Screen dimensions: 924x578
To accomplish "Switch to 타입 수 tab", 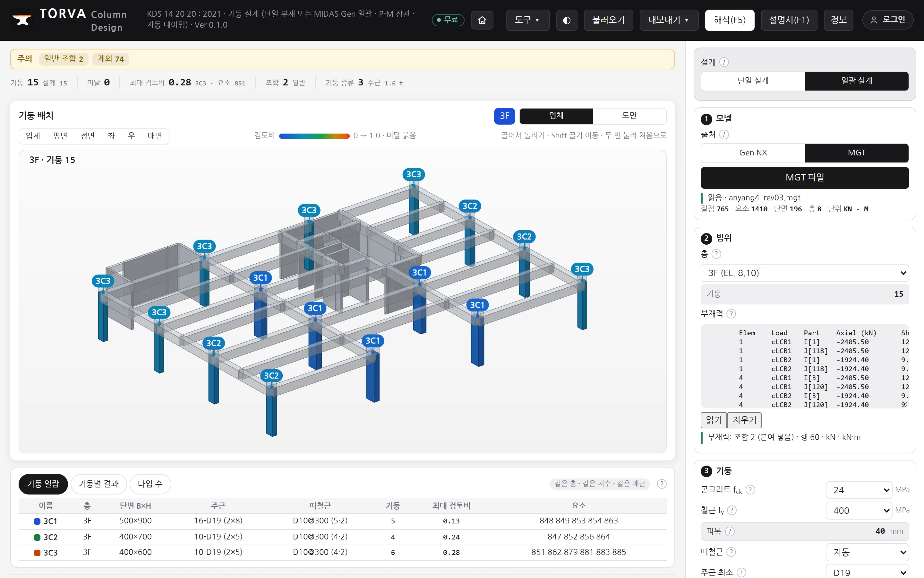I will coord(150,484).
